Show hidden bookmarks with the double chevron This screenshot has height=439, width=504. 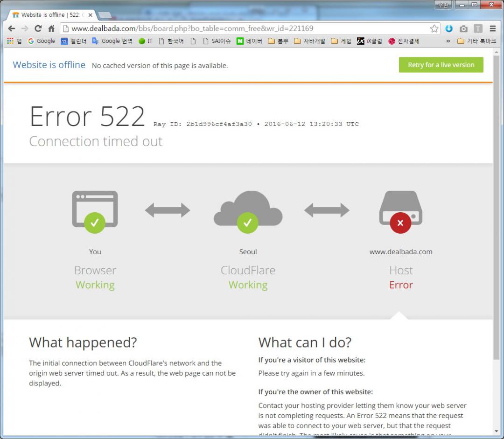tap(448, 41)
